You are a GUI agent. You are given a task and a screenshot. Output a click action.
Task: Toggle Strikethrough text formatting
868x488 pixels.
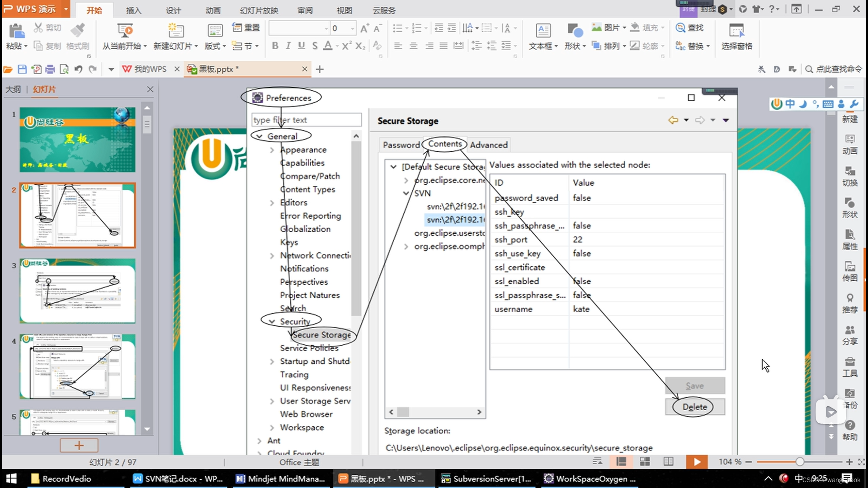coord(315,46)
